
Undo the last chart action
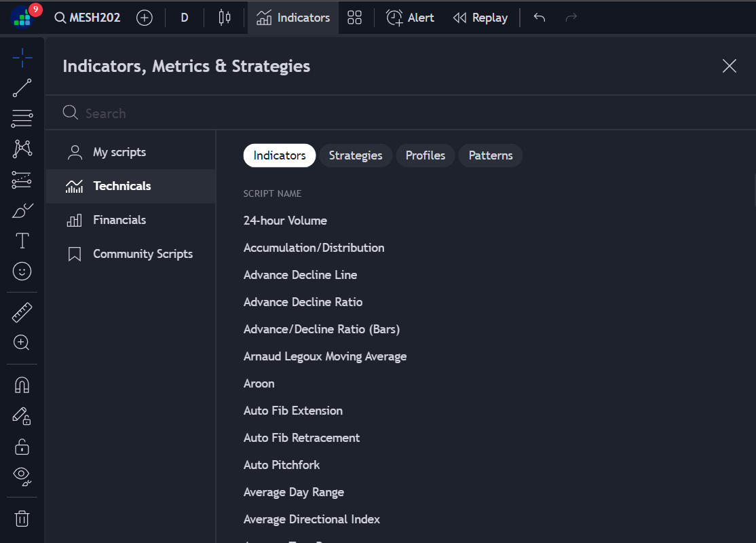click(540, 18)
